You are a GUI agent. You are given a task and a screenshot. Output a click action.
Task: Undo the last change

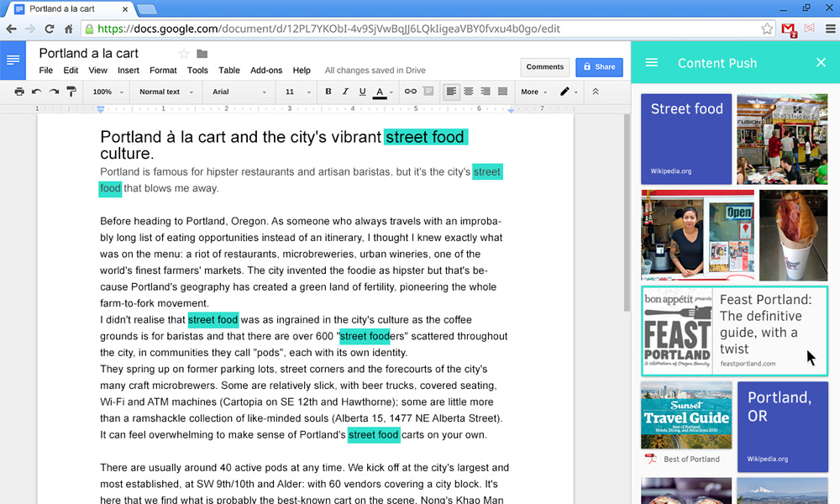tap(35, 92)
